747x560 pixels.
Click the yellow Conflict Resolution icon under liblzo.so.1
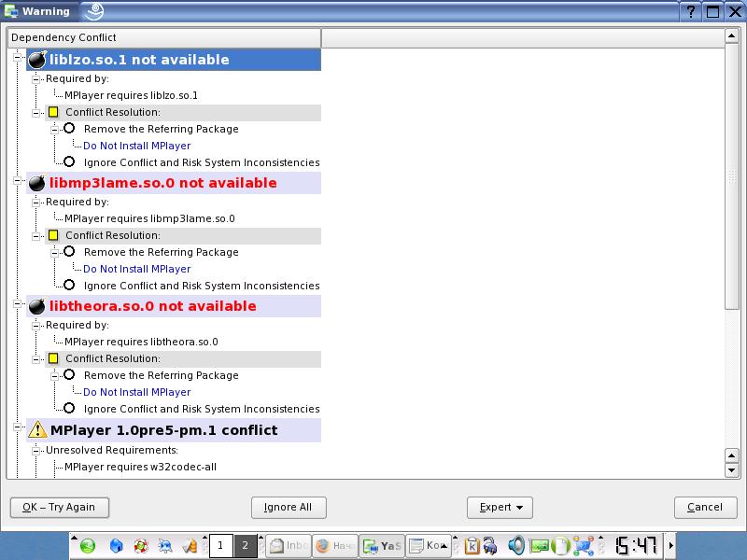(53, 113)
